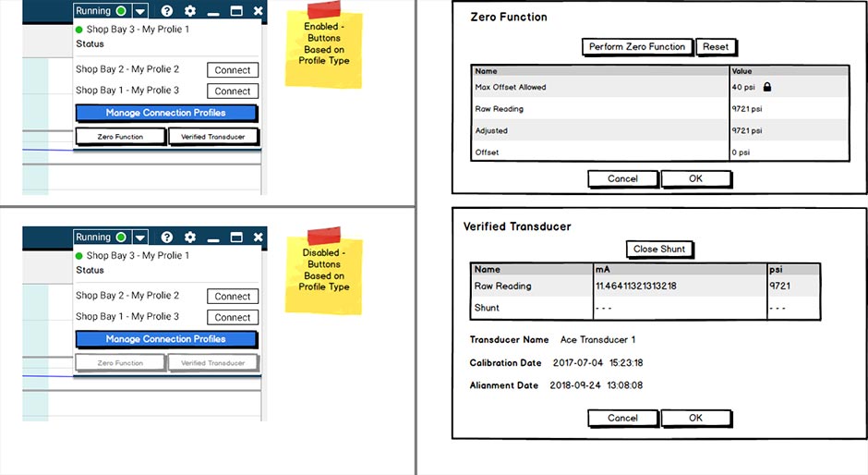
Task: Click the maximize window icon in the lower panel
Action: click(x=236, y=237)
